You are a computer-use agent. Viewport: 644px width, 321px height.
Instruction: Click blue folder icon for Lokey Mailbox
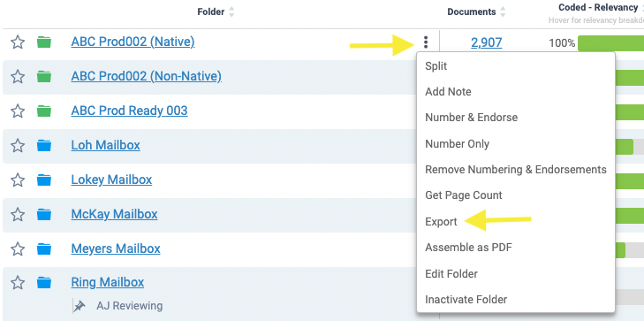click(44, 180)
